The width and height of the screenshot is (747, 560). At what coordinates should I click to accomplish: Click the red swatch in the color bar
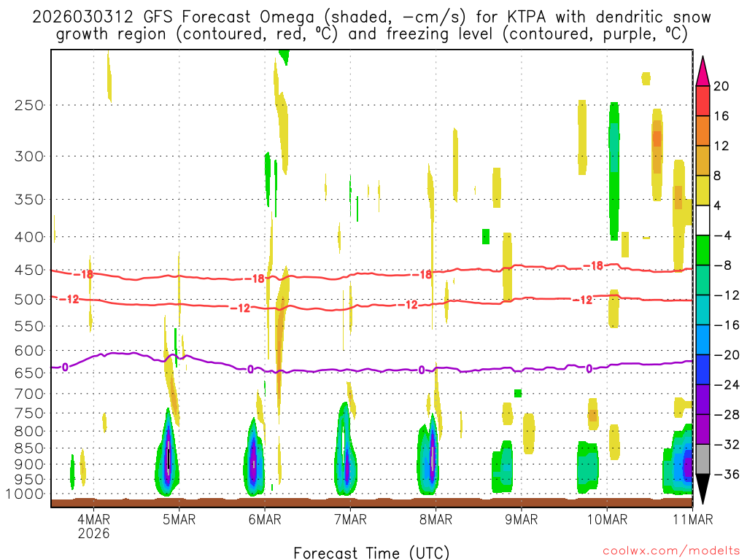[x=703, y=101]
